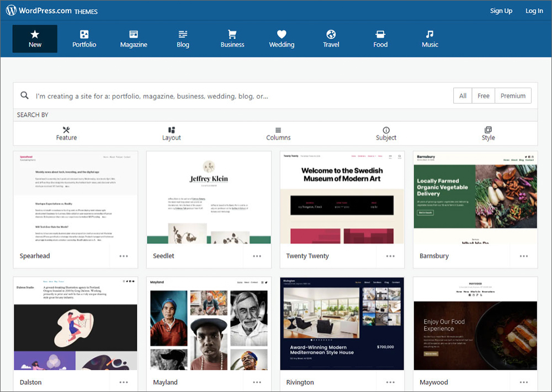Open the Barnsbury theme preview thumbnail
Image resolution: width=552 pixels, height=392 pixels.
[x=475, y=198]
